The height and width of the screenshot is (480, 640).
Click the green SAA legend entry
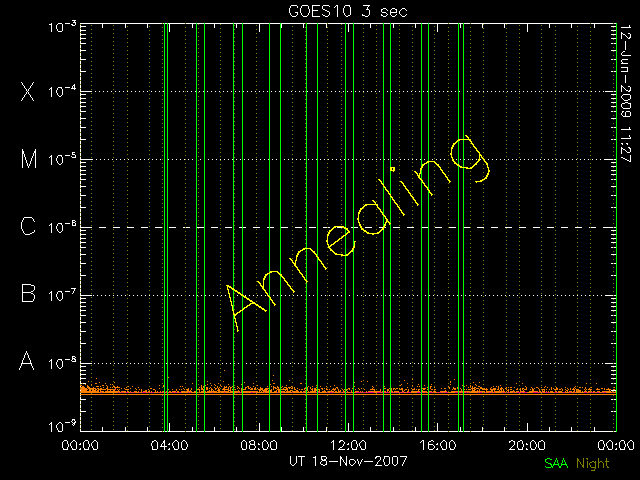556,463
